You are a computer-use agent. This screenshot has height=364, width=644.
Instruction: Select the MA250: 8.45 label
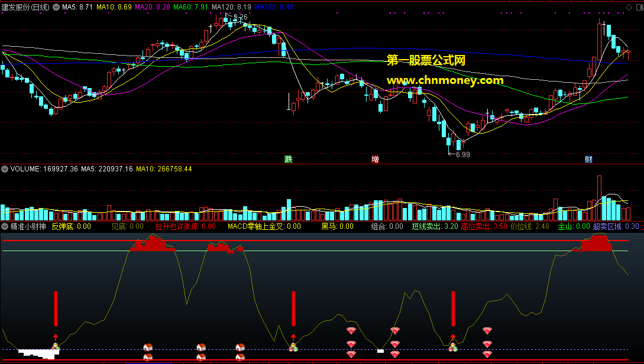(274, 7)
